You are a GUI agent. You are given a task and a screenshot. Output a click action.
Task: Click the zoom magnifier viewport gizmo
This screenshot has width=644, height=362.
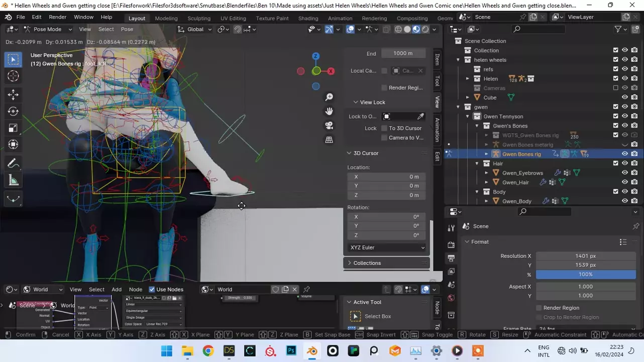pyautogui.click(x=329, y=97)
